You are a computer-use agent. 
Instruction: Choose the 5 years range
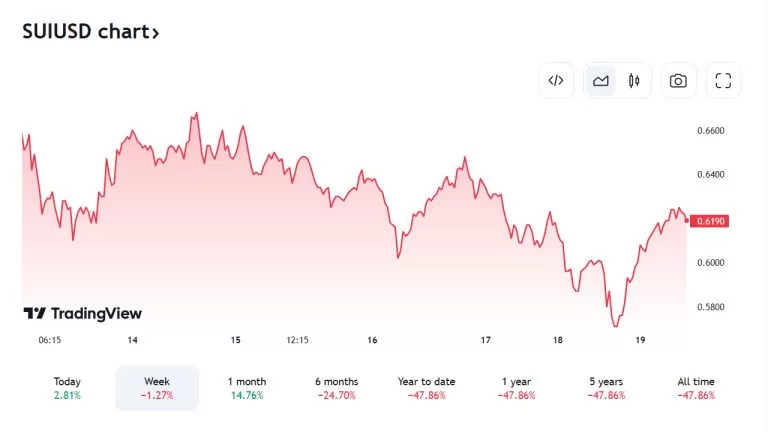coord(606,388)
